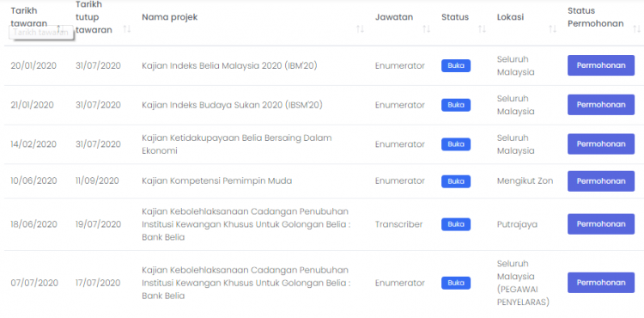Open Permohonan for the 07/07/2020 Enumerator row

pyautogui.click(x=601, y=283)
